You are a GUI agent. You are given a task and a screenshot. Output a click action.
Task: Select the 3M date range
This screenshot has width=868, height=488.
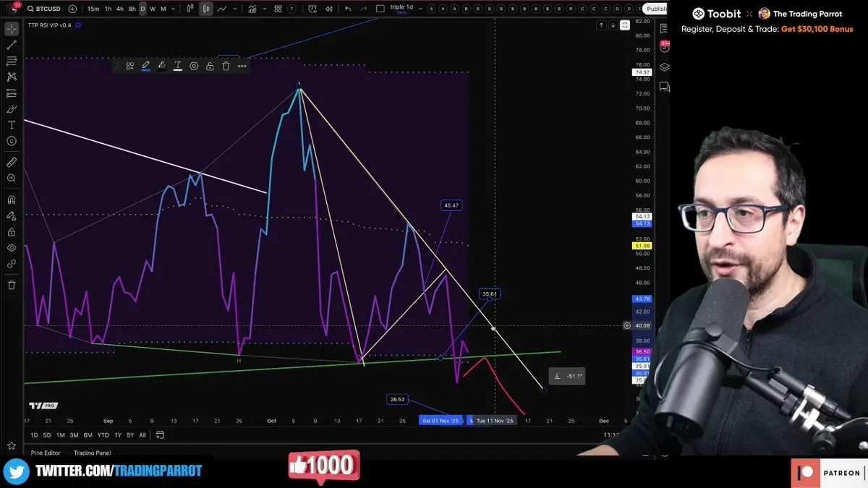click(x=74, y=435)
